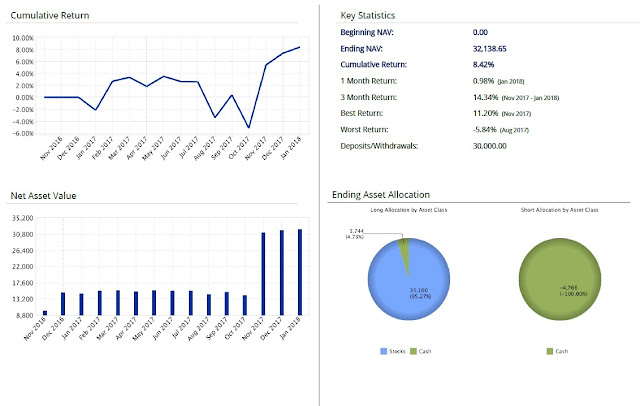640x406 pixels.
Task: Click the Cumulative Return label in Key Statistics
Action: pyautogui.click(x=373, y=64)
